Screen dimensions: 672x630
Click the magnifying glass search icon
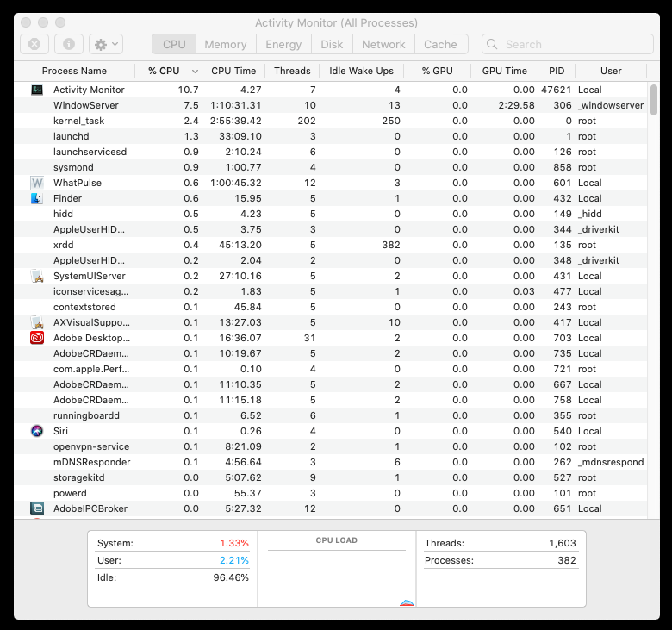493,44
